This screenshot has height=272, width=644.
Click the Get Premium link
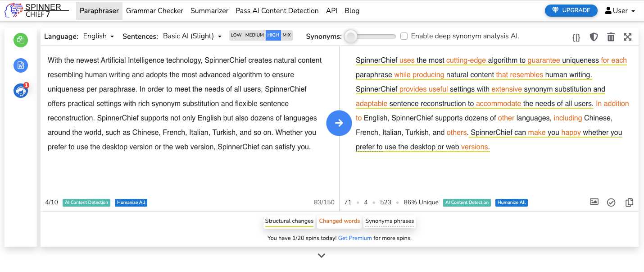click(355, 238)
